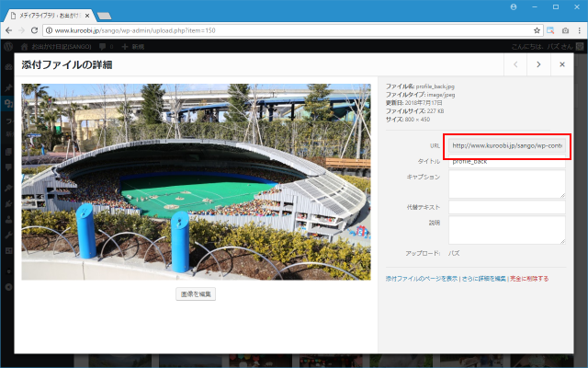Open 添付ファイルのページを表示 link
This screenshot has height=368, width=588.
[422, 279]
